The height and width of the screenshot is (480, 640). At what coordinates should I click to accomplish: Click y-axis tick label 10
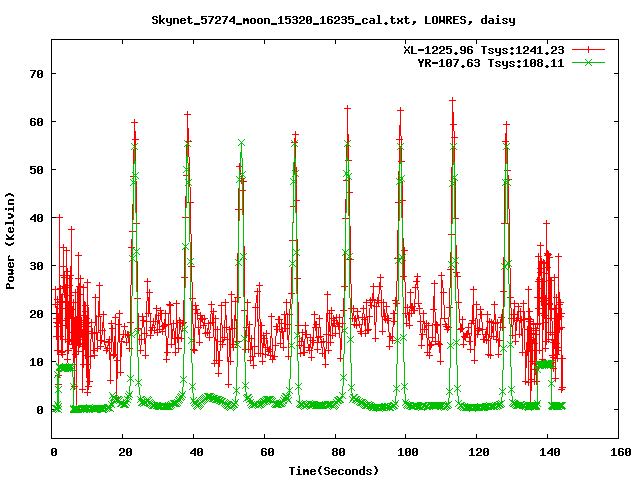click(36, 362)
